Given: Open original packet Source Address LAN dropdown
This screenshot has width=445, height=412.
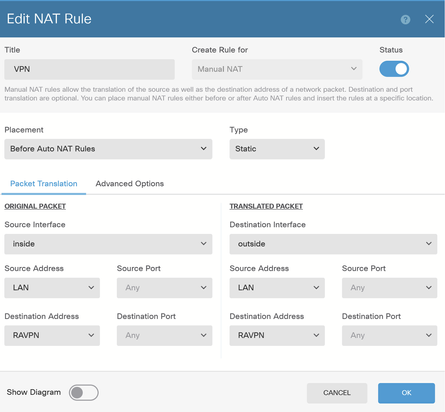Looking at the screenshot, I should click(x=52, y=288).
